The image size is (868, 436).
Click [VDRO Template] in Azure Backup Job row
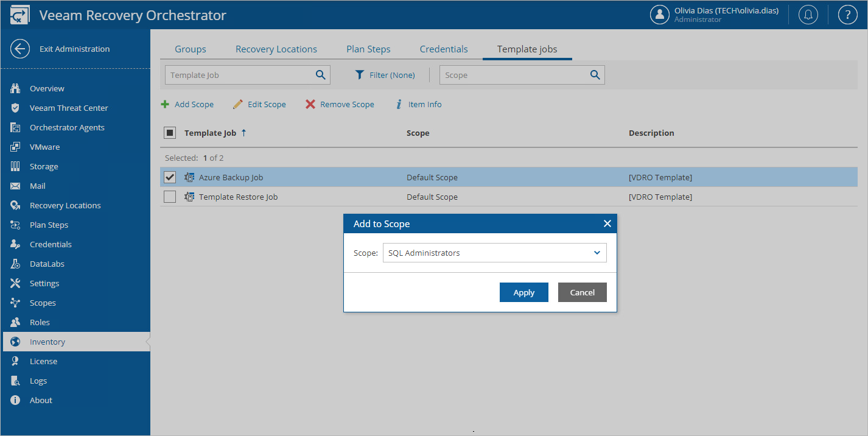click(660, 177)
